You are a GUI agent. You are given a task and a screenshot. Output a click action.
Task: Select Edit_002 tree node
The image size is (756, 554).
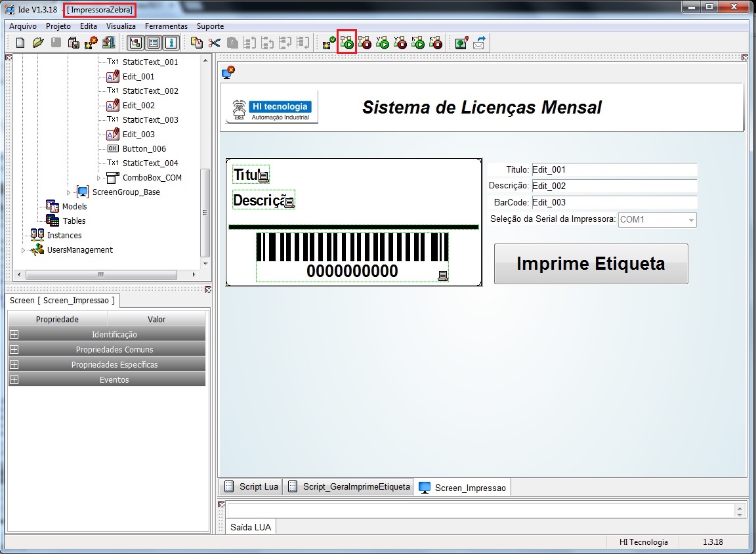pos(138,105)
